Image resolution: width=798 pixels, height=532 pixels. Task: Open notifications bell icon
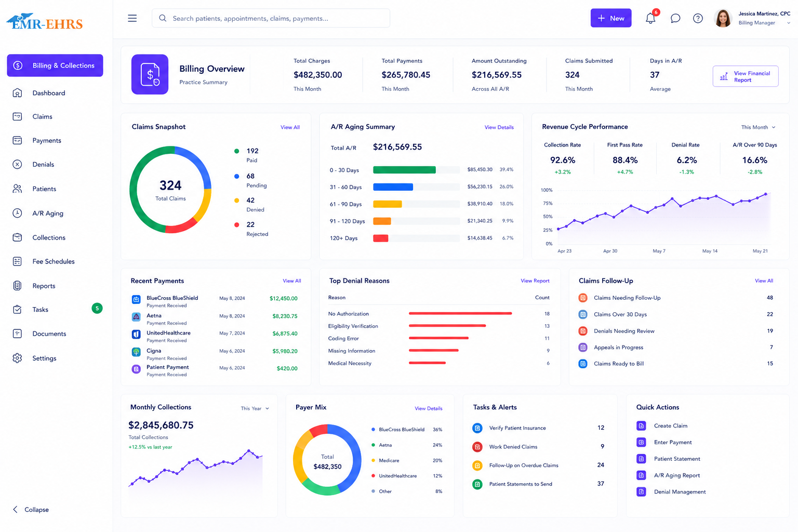[x=650, y=18]
